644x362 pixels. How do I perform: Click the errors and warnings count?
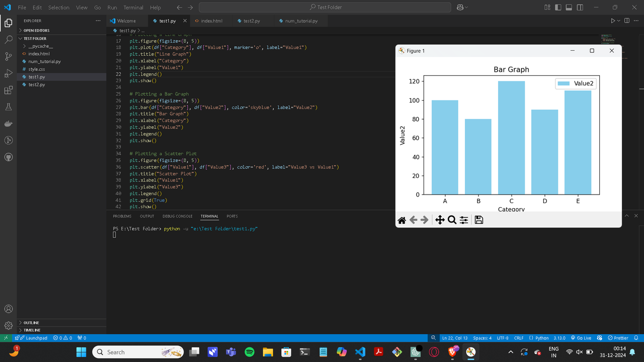tap(63, 338)
